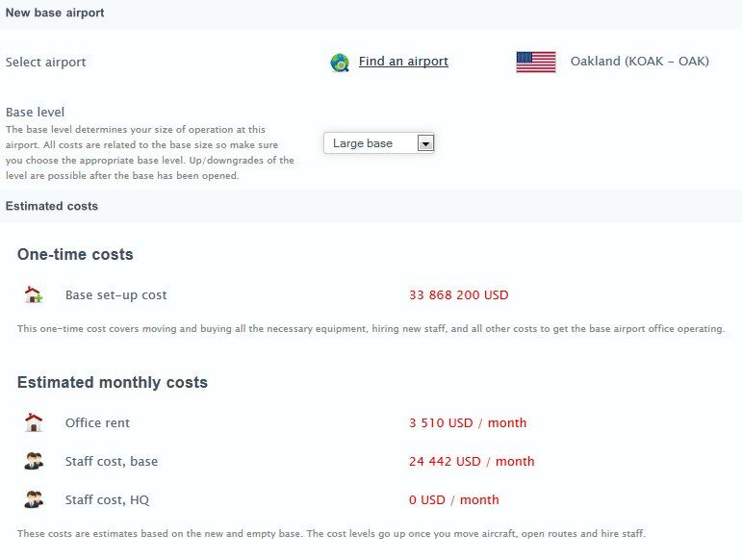Click the 24 442 USD / month value
Image resolution: width=742 pixels, height=560 pixels.
472,462
